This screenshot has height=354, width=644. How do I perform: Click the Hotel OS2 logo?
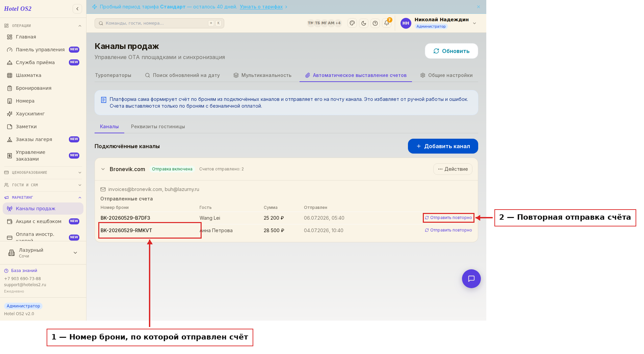click(18, 9)
